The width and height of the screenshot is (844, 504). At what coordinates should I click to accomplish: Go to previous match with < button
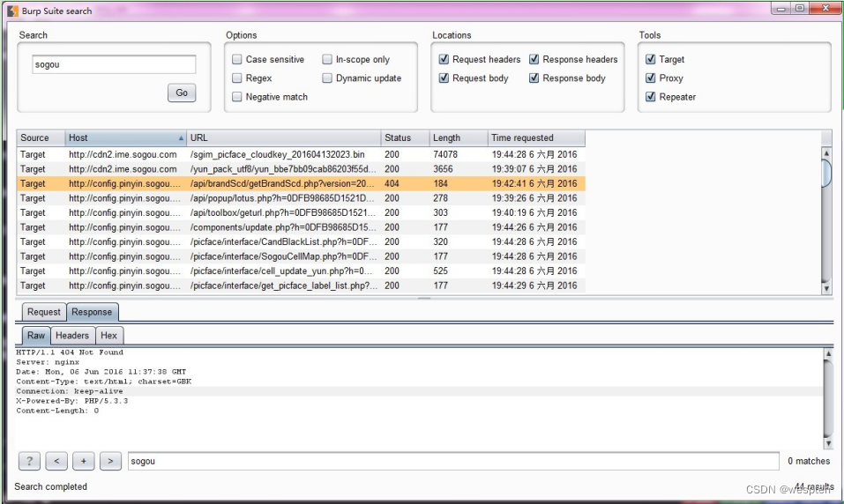coord(56,461)
